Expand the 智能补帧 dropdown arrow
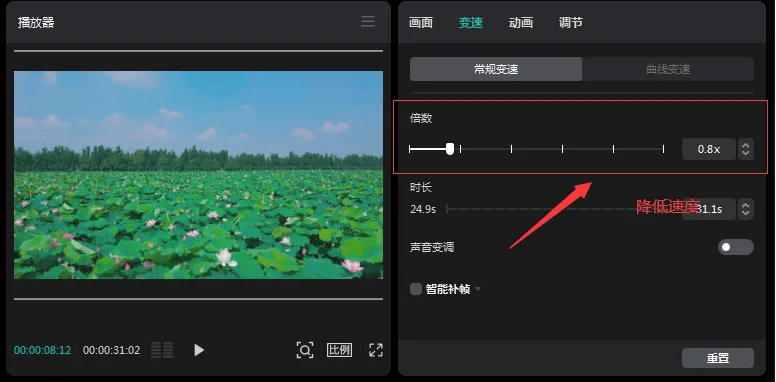This screenshot has width=776, height=382. click(478, 289)
